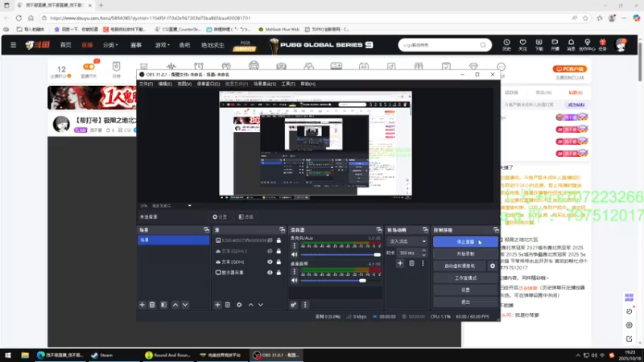Open the 渐入淡出 transition type dropdown
The height and width of the screenshot is (362, 644).
pos(407,241)
